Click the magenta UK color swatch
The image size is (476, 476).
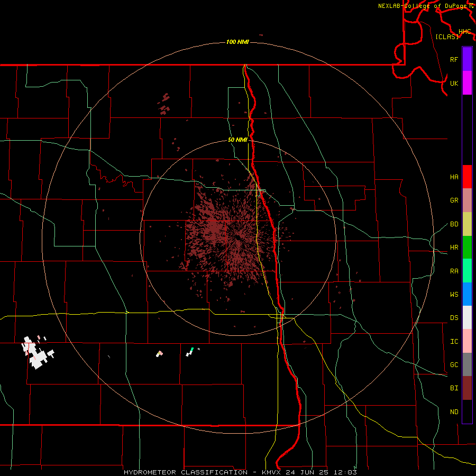pyautogui.click(x=467, y=83)
